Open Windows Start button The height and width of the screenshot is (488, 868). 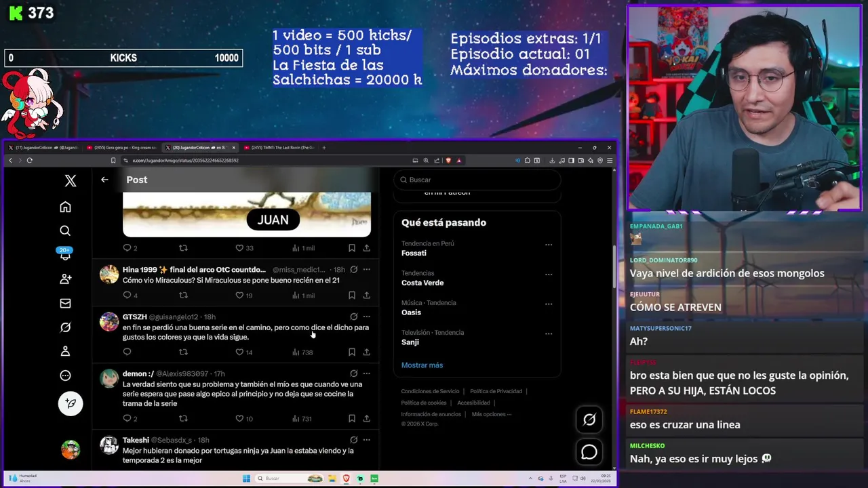(x=247, y=479)
